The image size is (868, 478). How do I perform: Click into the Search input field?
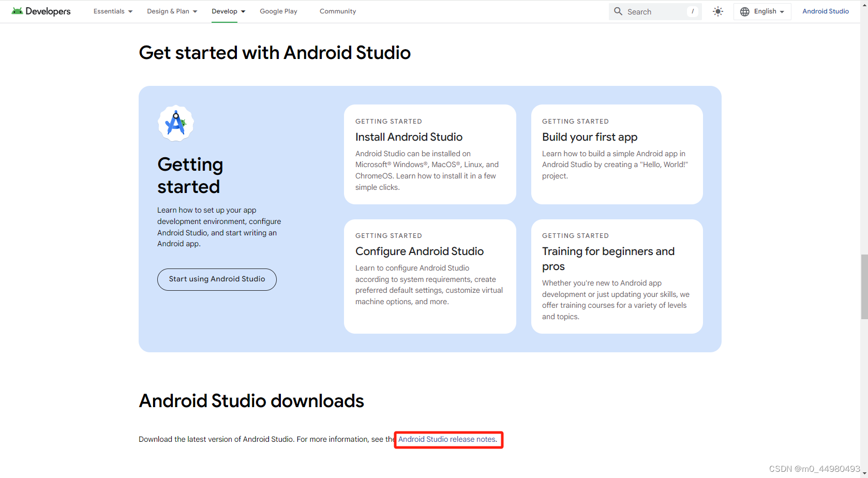click(655, 11)
